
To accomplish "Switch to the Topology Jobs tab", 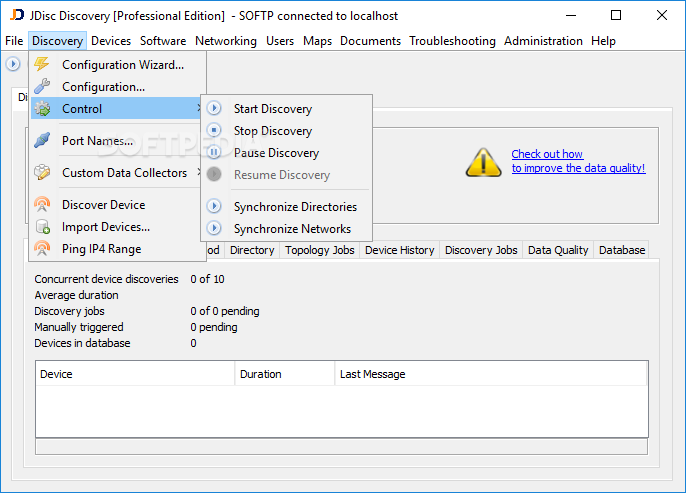I will point(319,250).
